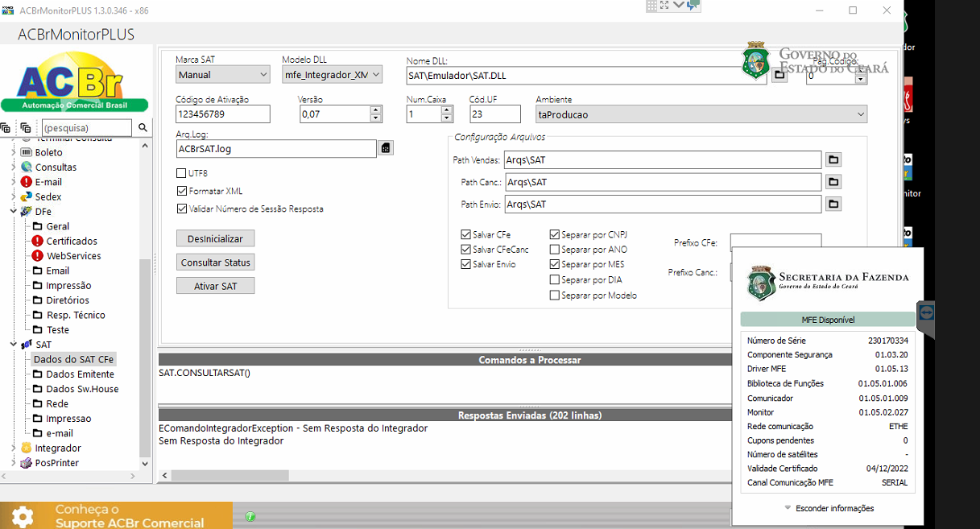Click the ACBr Automação Comercial logo
980x529 pixels.
coord(75,82)
